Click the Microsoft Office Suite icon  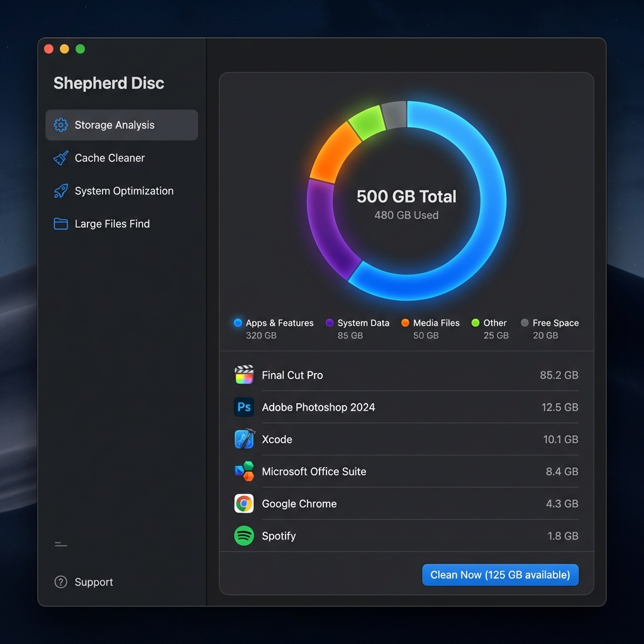click(x=244, y=471)
